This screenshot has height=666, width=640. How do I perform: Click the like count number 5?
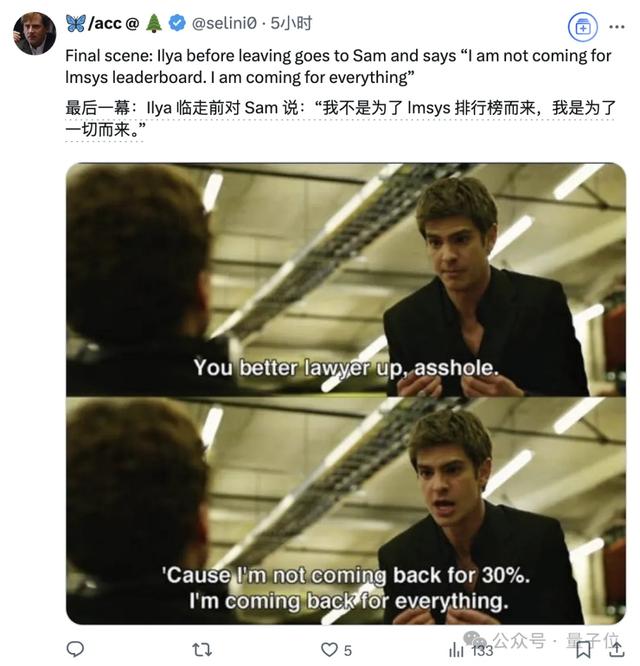pos(347,650)
